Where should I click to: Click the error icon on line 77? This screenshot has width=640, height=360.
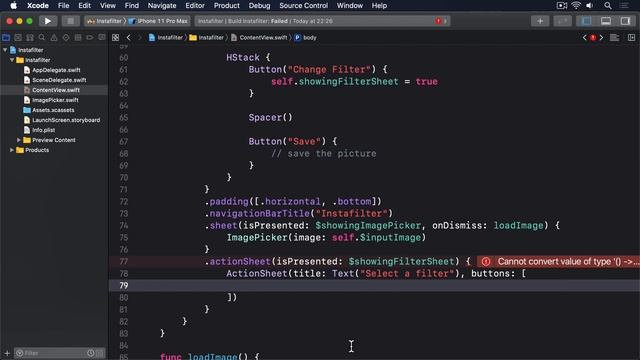(486, 262)
